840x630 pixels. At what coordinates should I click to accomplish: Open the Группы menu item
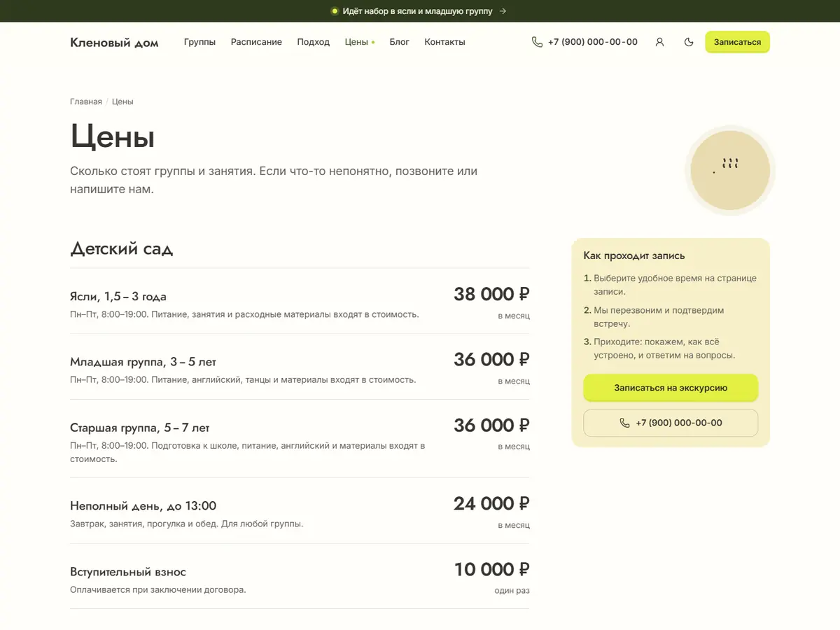pos(199,42)
